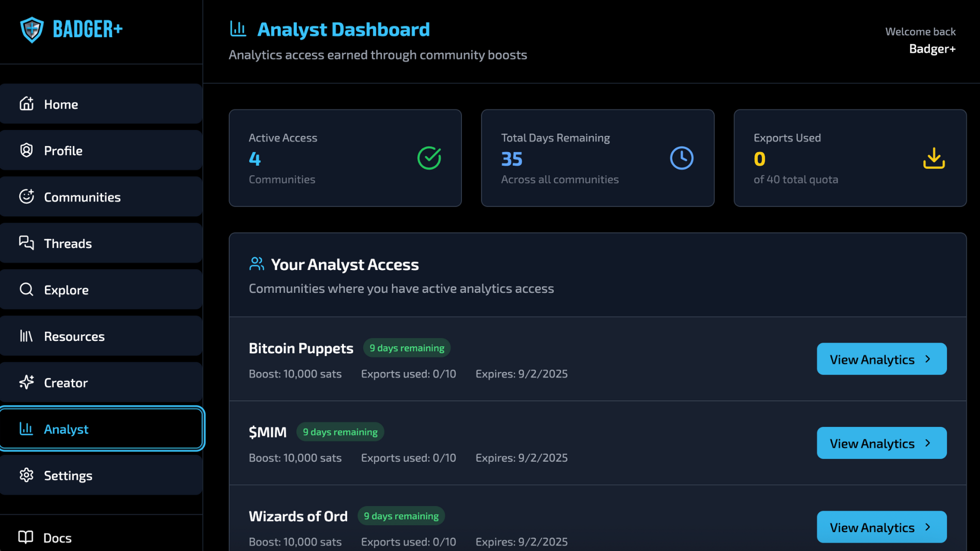The width and height of the screenshot is (980, 551).
Task: View Analytics for Bitcoin Puppets
Action: point(881,359)
